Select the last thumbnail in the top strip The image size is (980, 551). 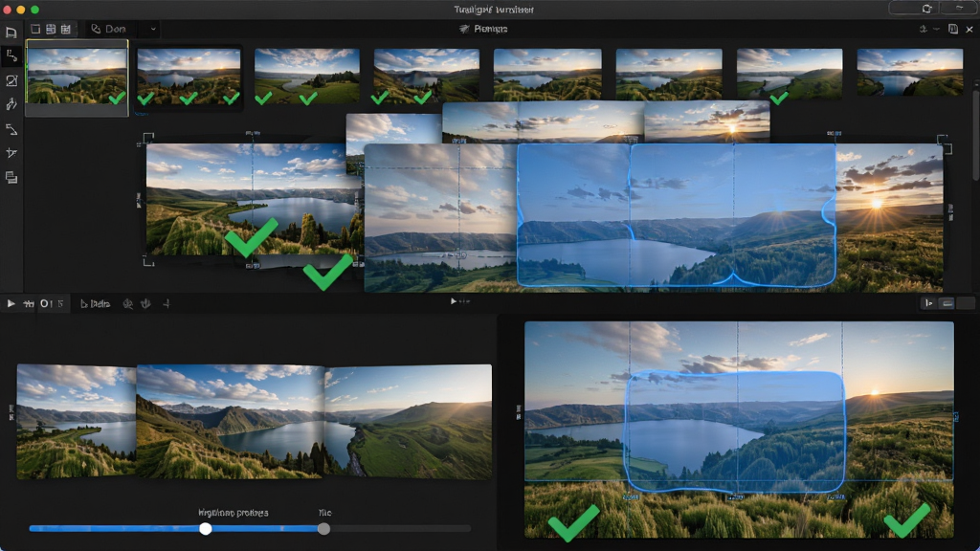click(910, 73)
